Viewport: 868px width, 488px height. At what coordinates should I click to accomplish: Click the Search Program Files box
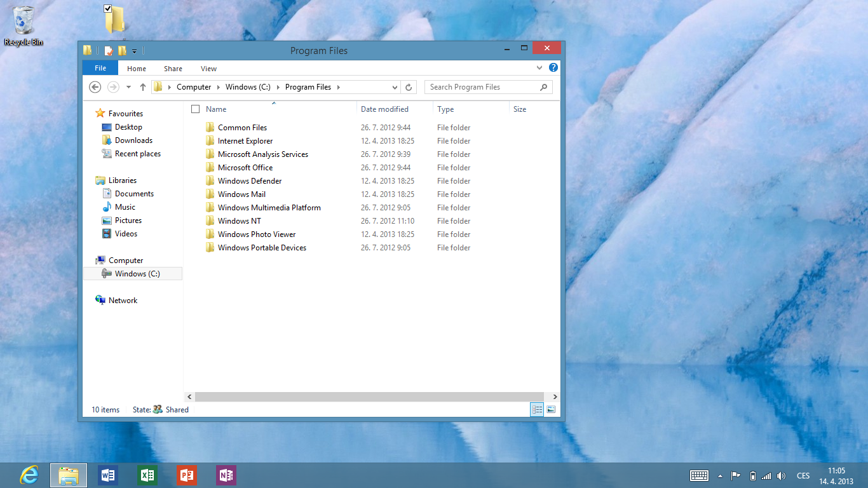pyautogui.click(x=483, y=87)
